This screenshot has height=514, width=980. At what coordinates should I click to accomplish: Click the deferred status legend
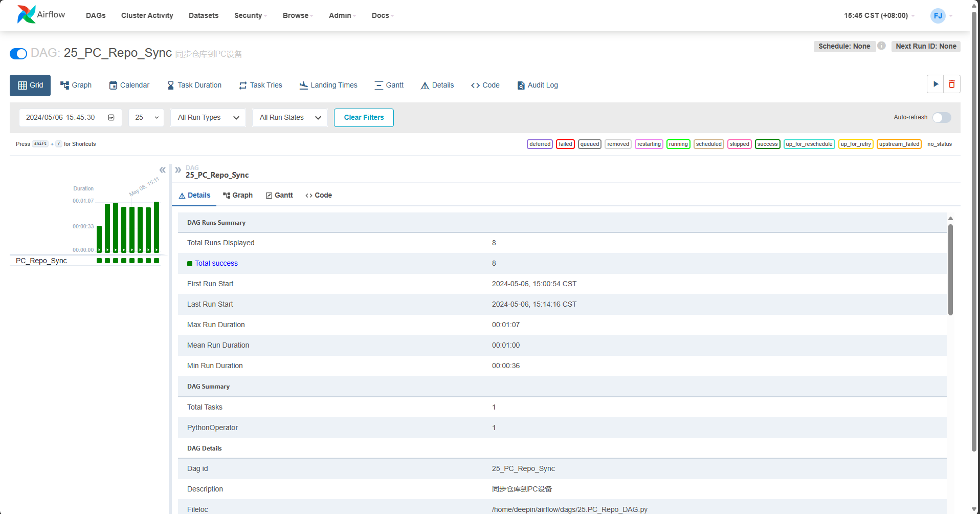540,144
